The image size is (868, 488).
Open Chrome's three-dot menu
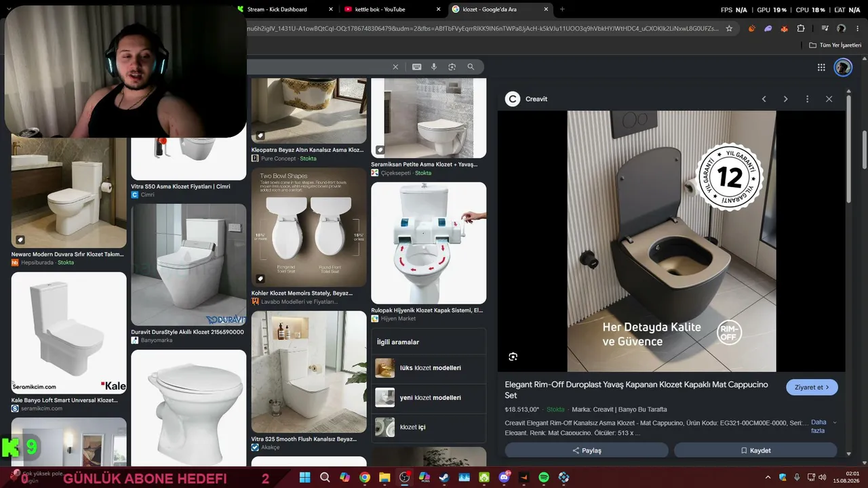pyautogui.click(x=859, y=28)
